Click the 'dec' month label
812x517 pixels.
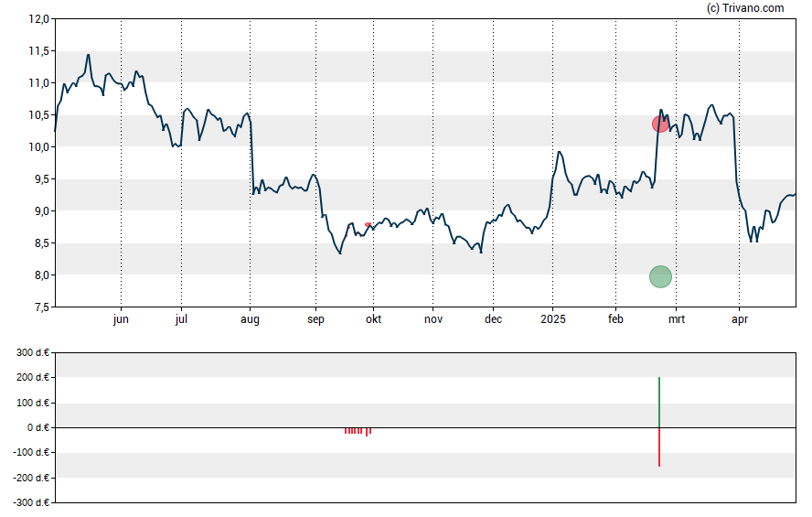click(493, 319)
